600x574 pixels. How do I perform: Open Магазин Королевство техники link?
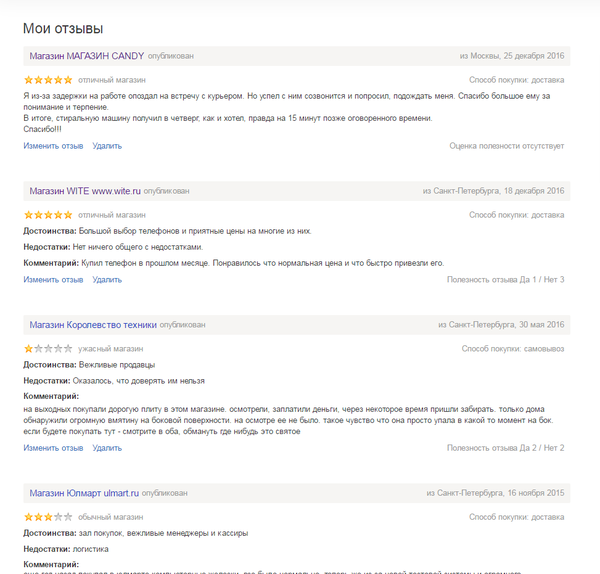pos(93,325)
